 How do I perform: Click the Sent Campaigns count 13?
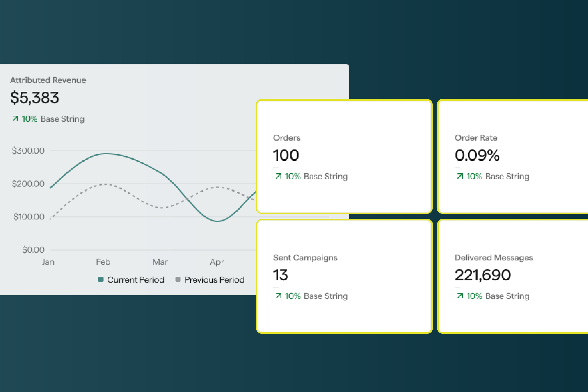coord(280,275)
